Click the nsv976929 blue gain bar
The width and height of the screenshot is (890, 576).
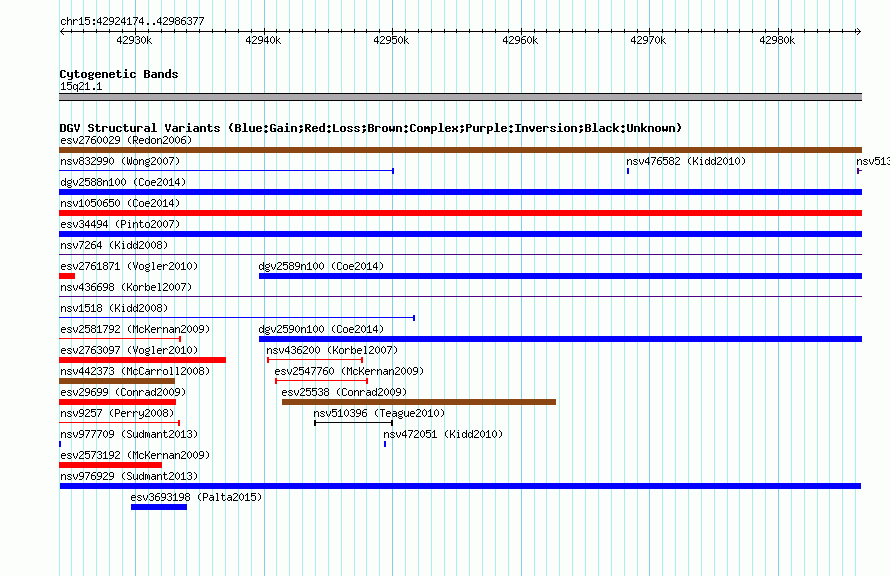460,486
